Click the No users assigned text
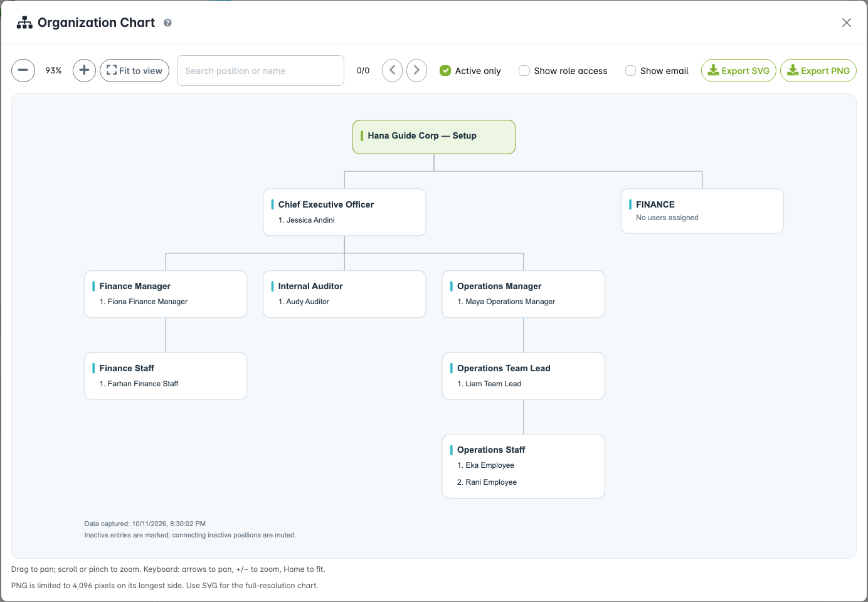The height and width of the screenshot is (602, 868). coord(667,218)
